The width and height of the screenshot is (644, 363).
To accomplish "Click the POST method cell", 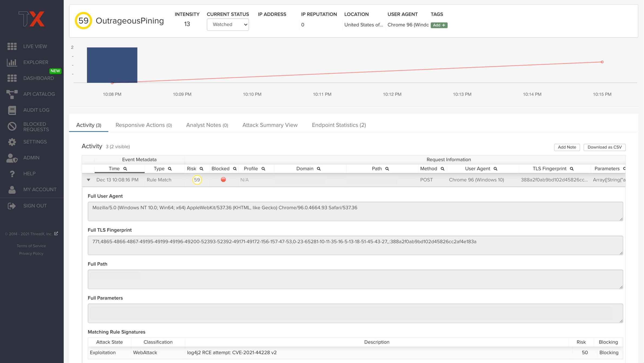I will click(426, 180).
